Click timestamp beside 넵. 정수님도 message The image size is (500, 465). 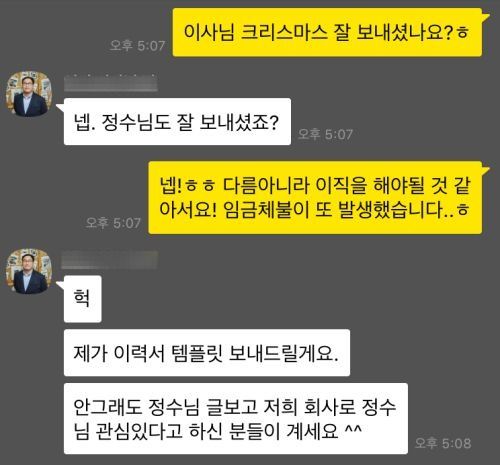[325, 134]
